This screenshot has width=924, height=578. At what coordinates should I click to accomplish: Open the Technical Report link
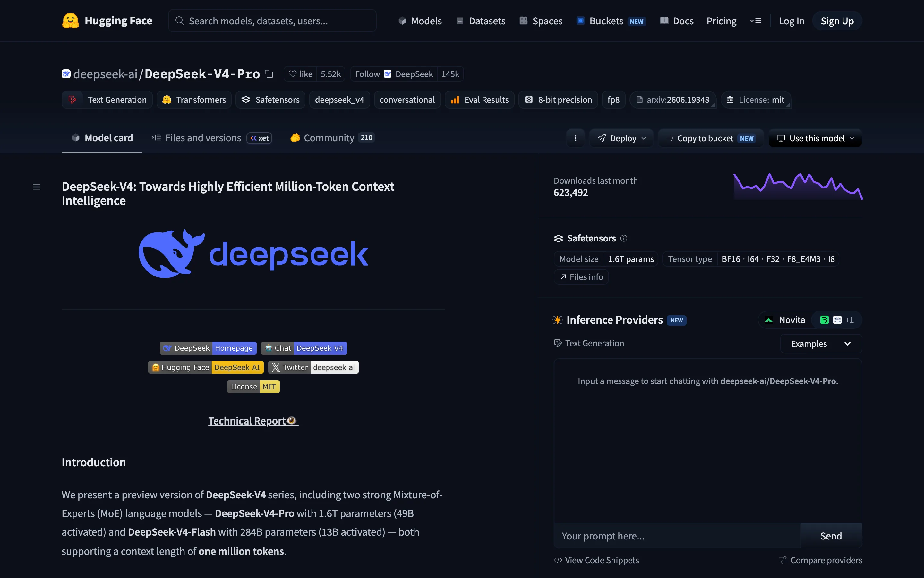[253, 421]
